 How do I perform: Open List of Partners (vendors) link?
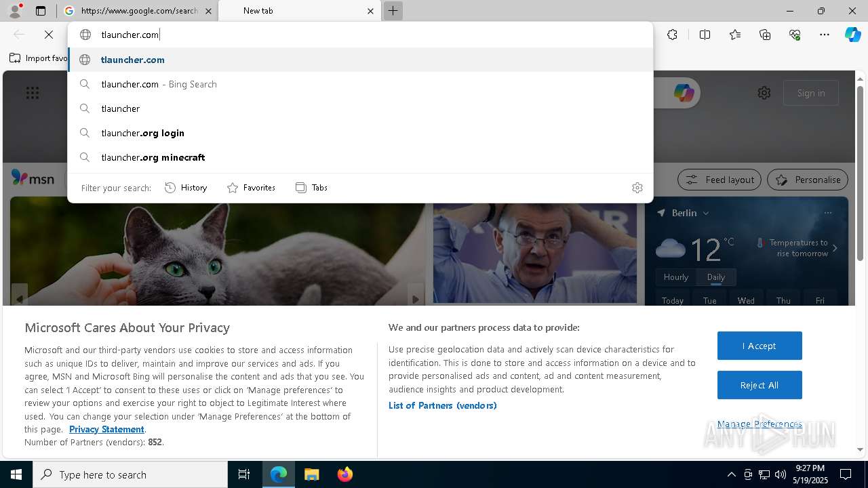[443, 405]
